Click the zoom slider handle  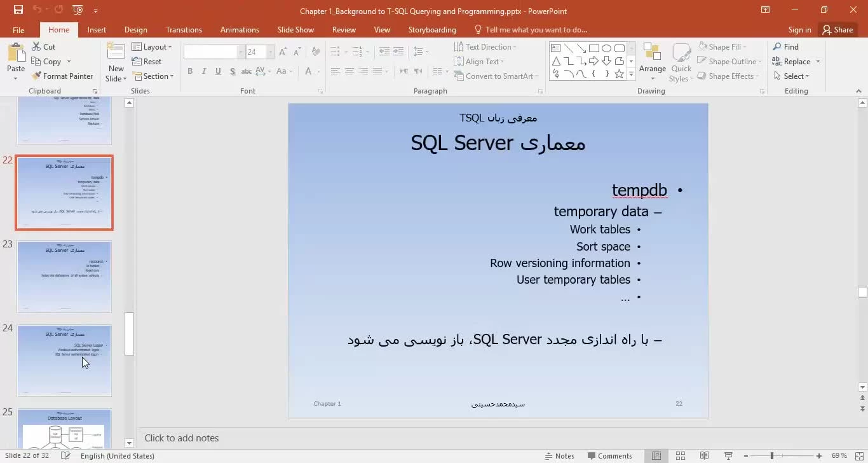pos(771,455)
